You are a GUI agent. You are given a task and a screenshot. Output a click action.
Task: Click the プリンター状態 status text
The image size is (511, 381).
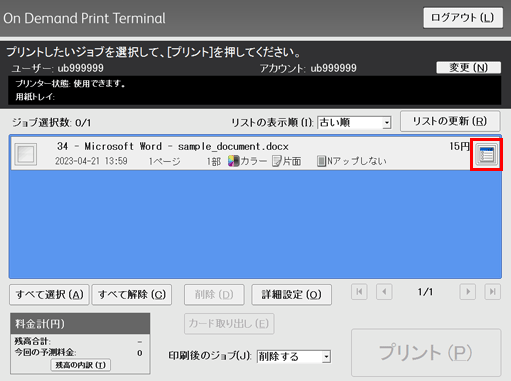[70, 84]
